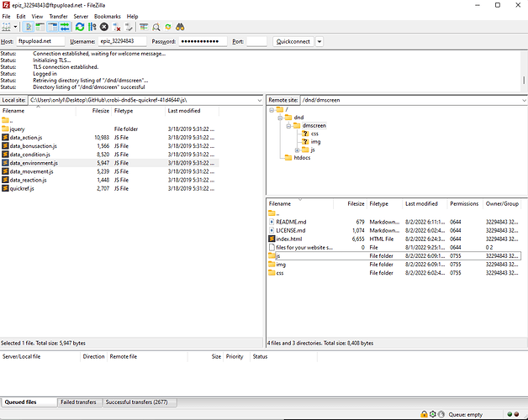Cancel the current operation using the toolbar icon
The height and width of the screenshot is (420, 528).
(103, 27)
